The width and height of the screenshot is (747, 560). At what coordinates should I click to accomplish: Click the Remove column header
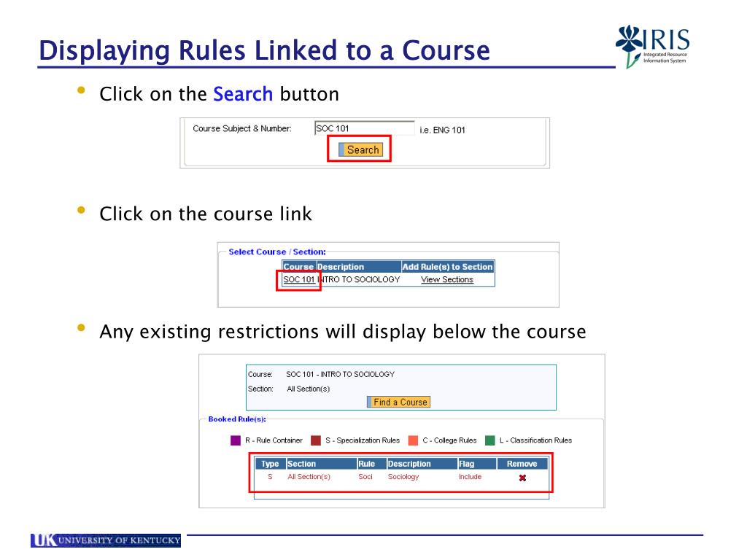pos(522,464)
